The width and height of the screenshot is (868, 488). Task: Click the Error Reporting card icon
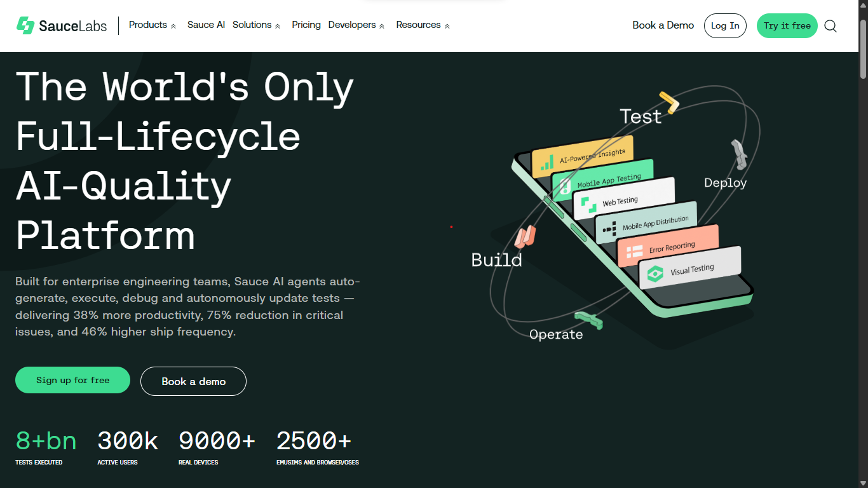(634, 251)
